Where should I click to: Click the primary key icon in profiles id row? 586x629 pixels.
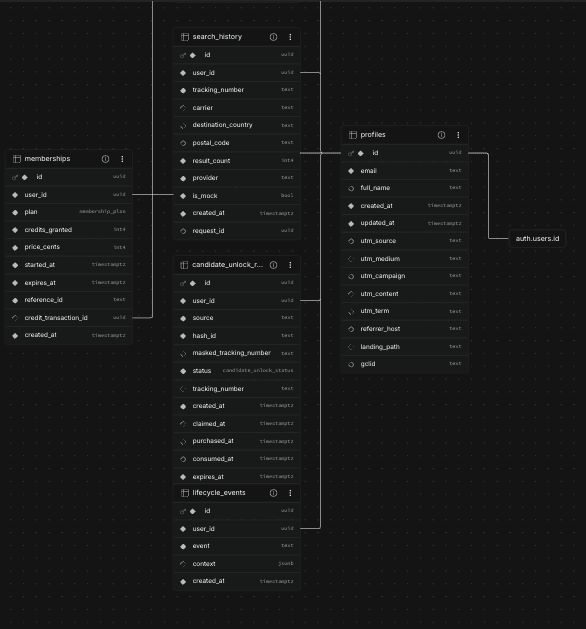click(x=351, y=153)
